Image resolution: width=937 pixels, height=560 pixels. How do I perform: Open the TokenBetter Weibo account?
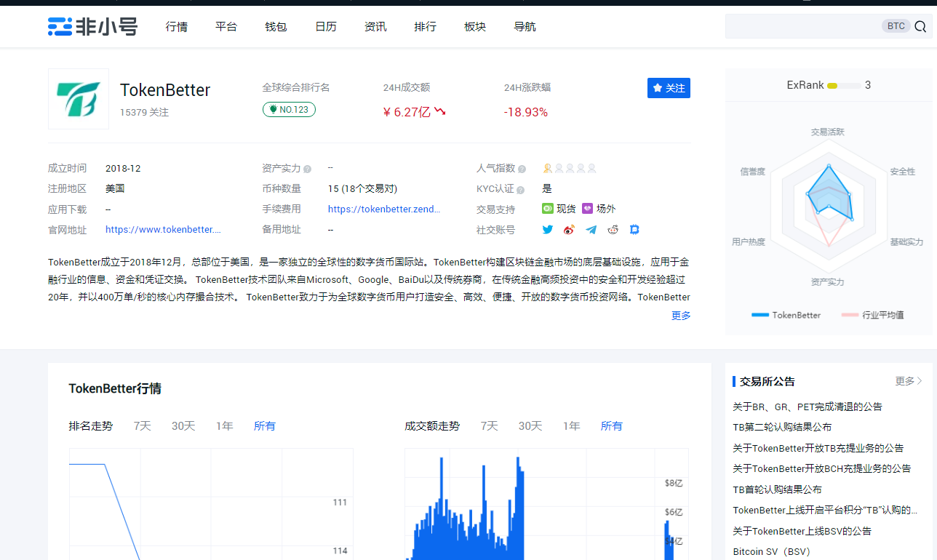click(569, 230)
